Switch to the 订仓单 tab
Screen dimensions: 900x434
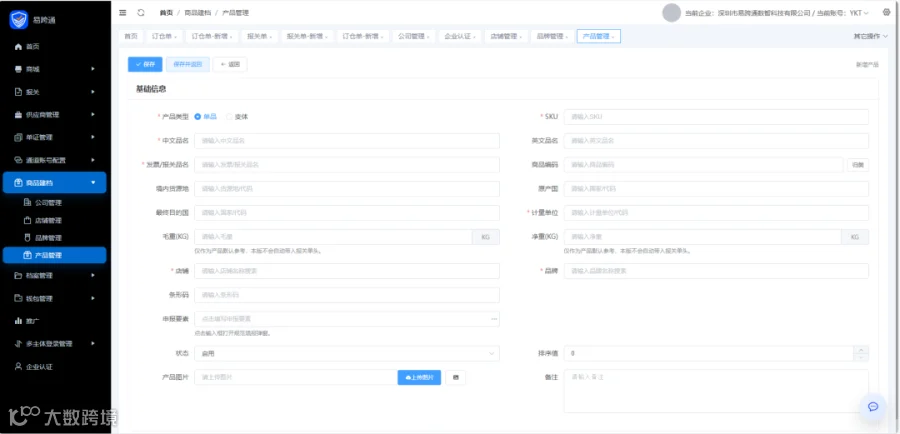pos(164,36)
